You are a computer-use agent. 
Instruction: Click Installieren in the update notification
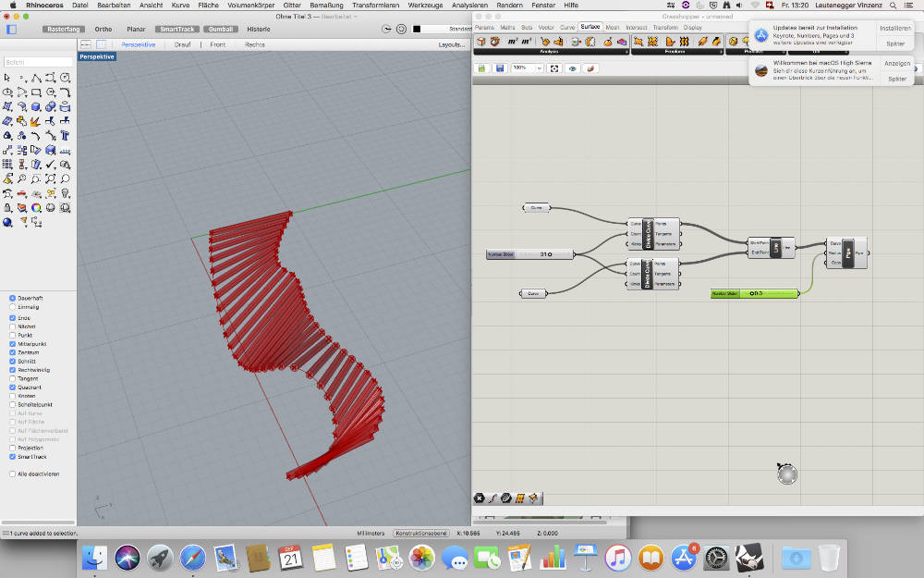point(895,29)
